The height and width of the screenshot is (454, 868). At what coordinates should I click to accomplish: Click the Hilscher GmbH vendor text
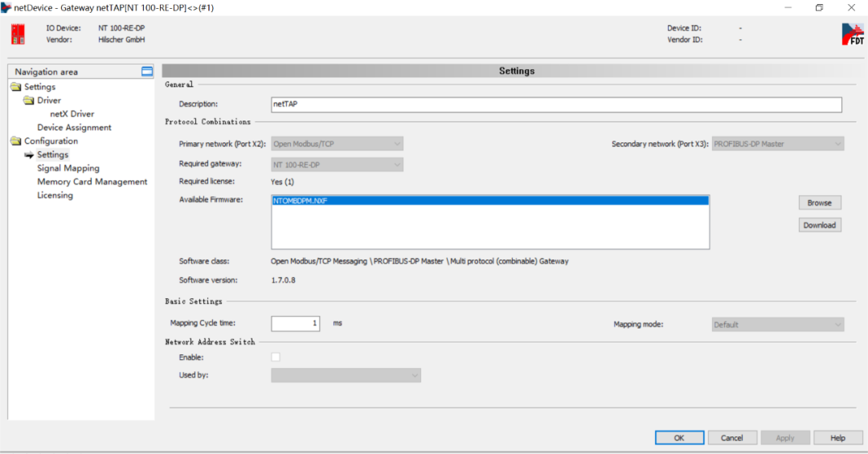121,40
